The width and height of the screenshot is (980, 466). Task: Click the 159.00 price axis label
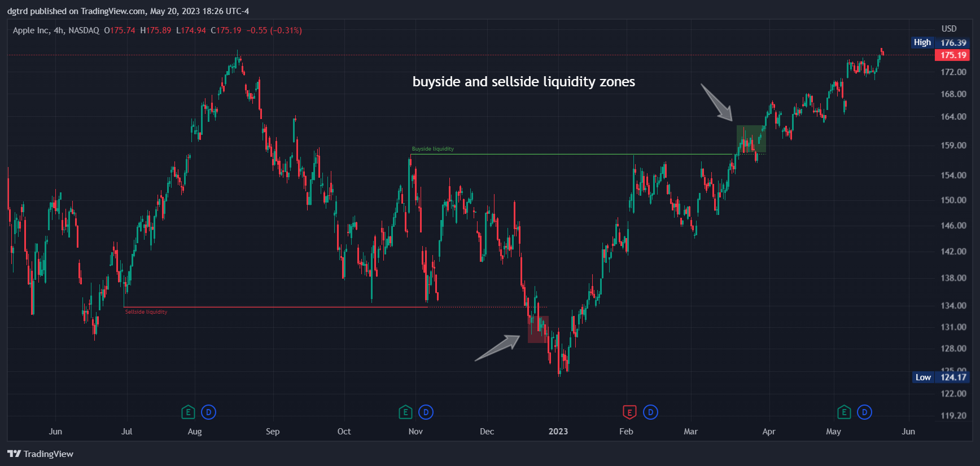click(x=953, y=146)
